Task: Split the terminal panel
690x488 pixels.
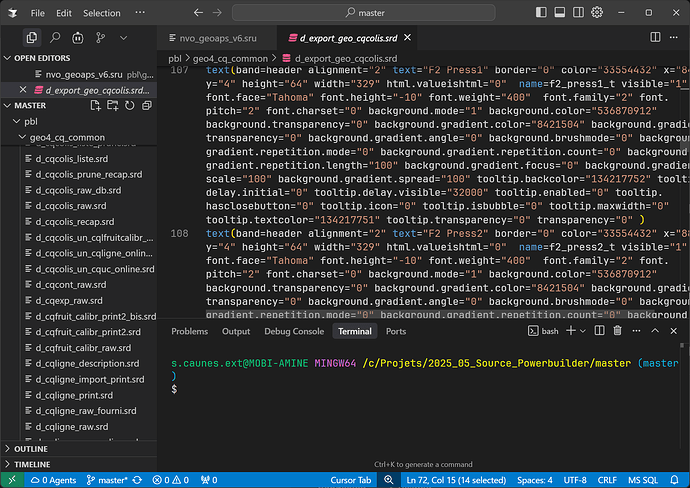Action: coord(599,331)
